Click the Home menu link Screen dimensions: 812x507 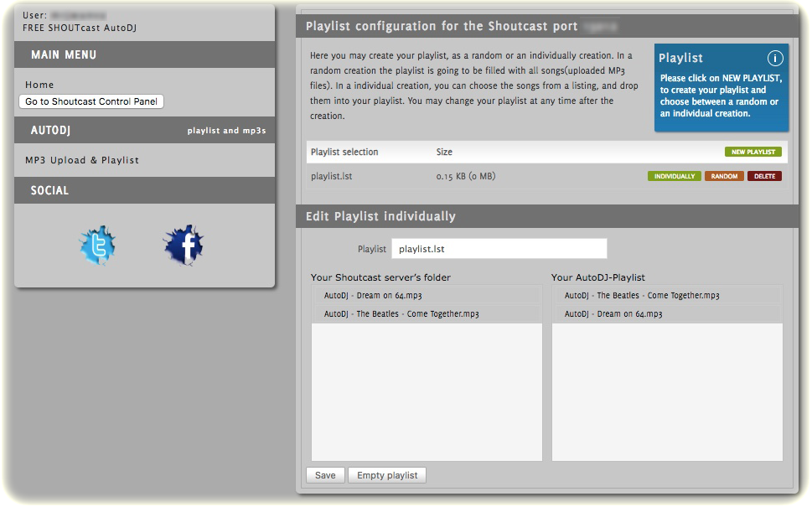tap(39, 85)
